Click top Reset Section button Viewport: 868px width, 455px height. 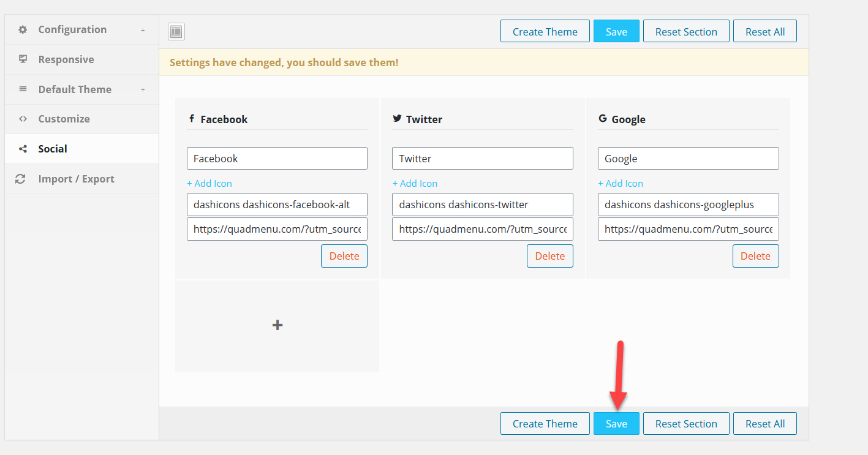tap(686, 31)
